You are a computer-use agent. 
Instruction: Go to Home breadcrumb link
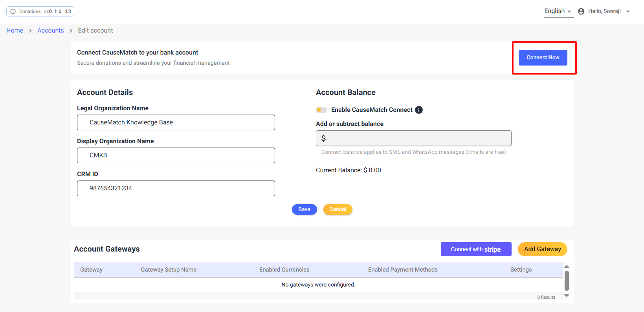coord(15,31)
